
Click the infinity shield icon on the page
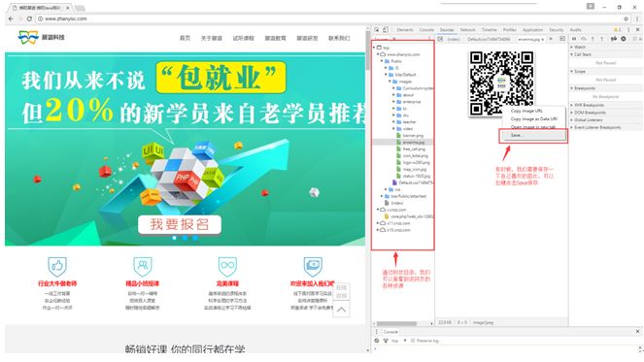click(227, 266)
